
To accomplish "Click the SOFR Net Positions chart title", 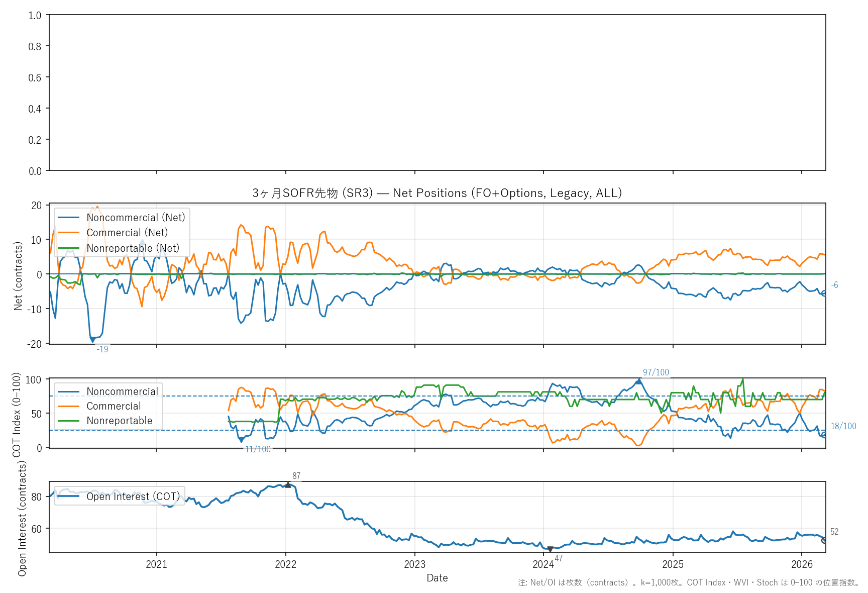I will (437, 193).
